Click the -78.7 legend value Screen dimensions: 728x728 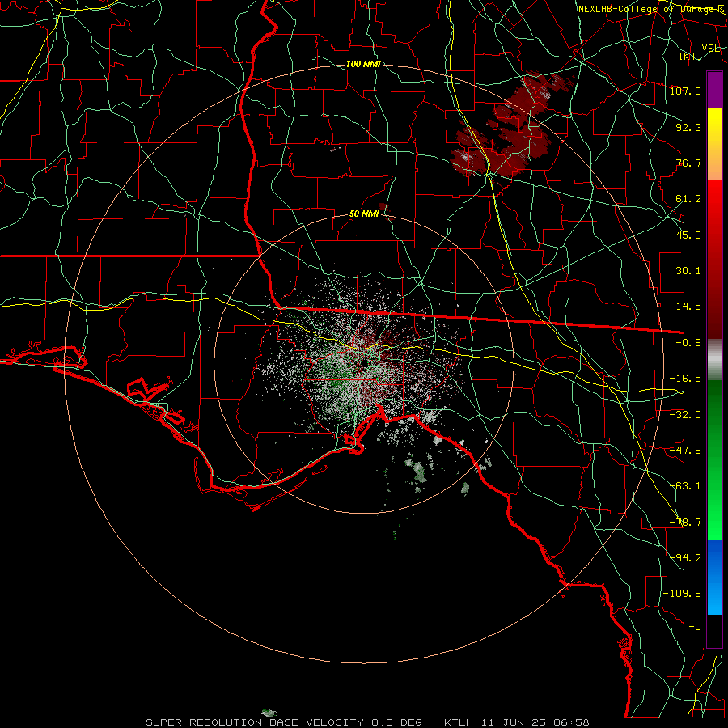point(685,523)
